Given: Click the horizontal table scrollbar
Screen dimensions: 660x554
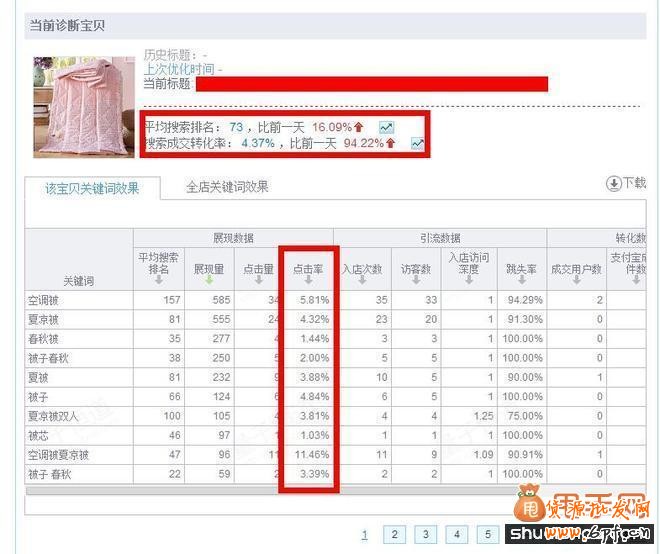Looking at the screenshot, I should click(x=271, y=491).
